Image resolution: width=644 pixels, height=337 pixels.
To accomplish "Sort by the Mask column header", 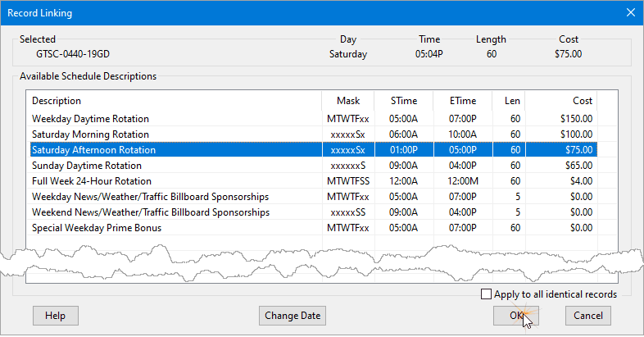I will [x=347, y=101].
